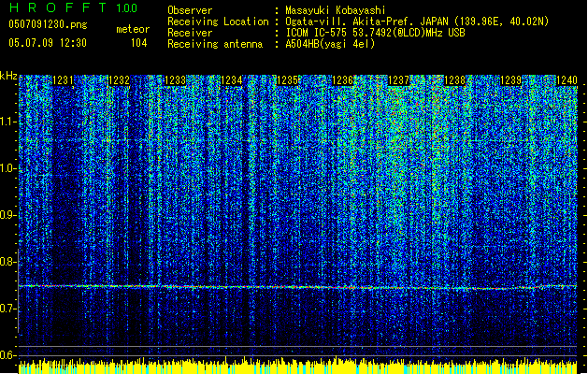Click the Observer field label
The height and width of the screenshot is (374, 588).
pos(190,10)
